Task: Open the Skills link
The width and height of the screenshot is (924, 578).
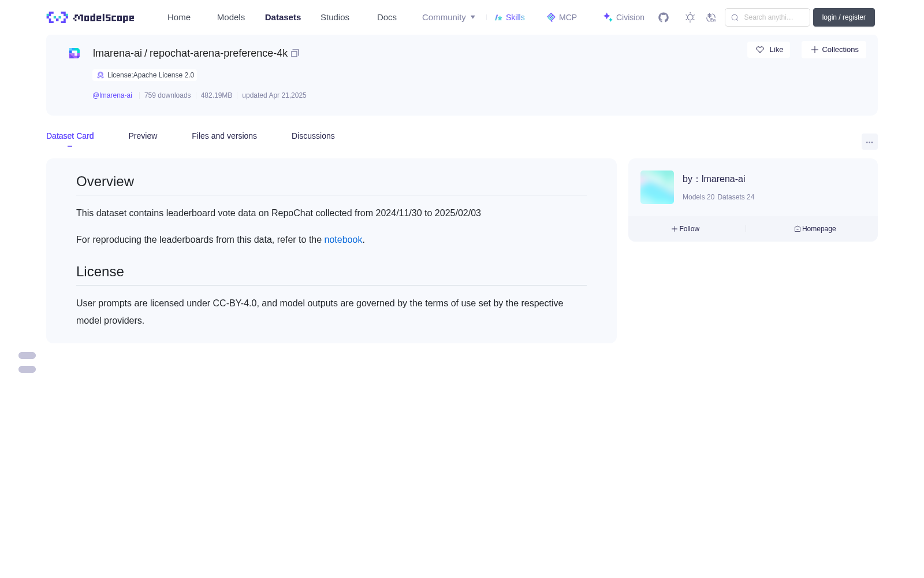Action: (509, 17)
